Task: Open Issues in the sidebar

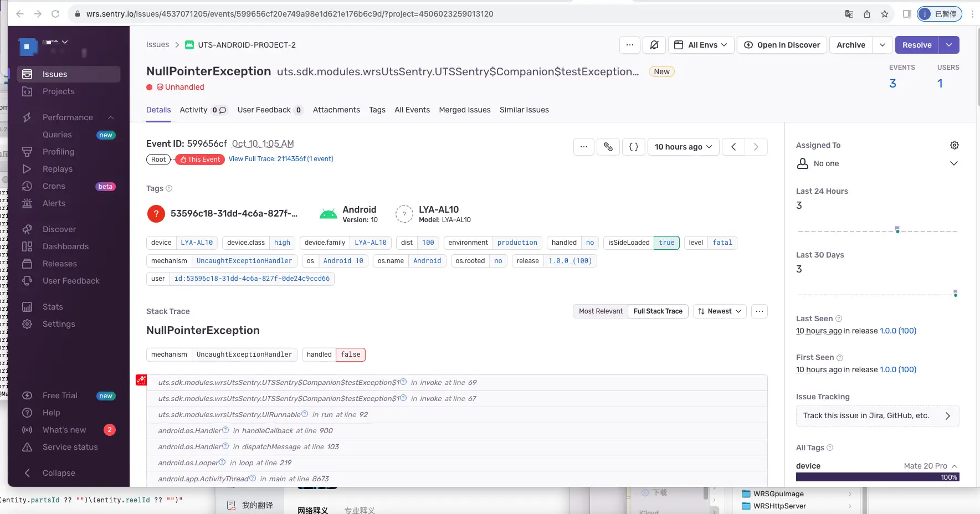Action: (x=69, y=74)
